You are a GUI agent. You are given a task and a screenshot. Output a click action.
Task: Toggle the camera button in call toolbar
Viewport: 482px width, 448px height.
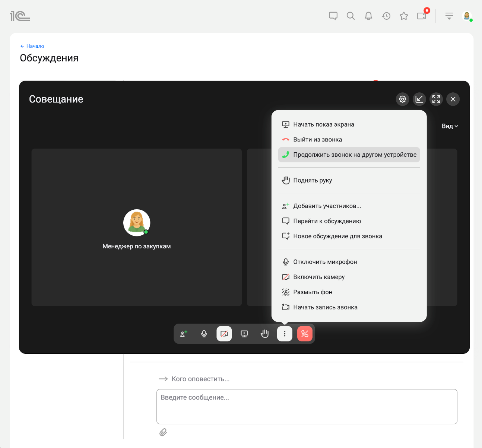pyautogui.click(x=224, y=334)
